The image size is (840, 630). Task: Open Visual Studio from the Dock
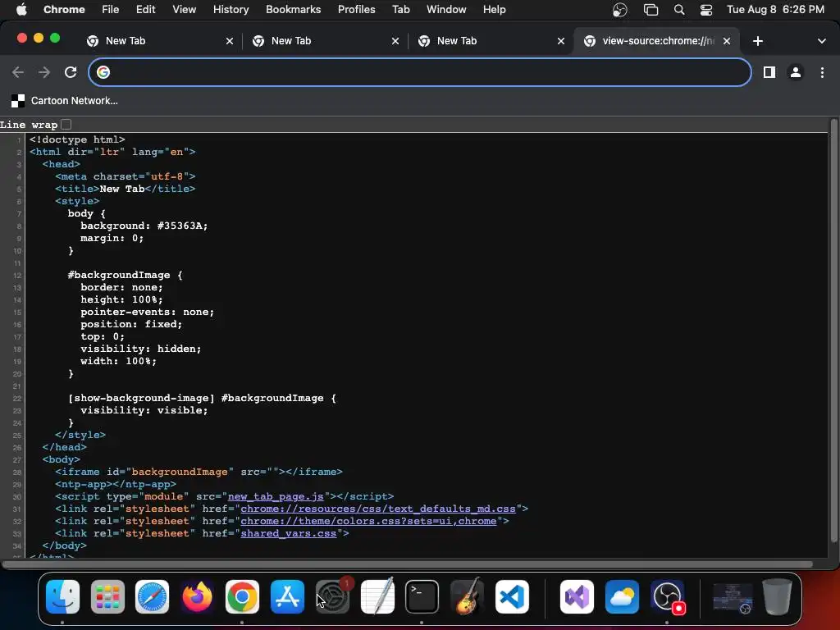coord(577,597)
